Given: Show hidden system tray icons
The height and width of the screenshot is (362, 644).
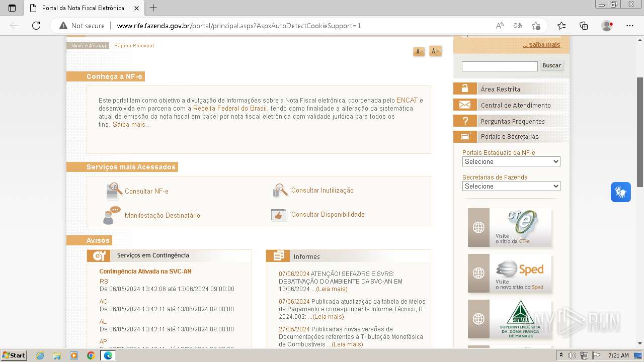Looking at the screenshot, I should coord(561,355).
